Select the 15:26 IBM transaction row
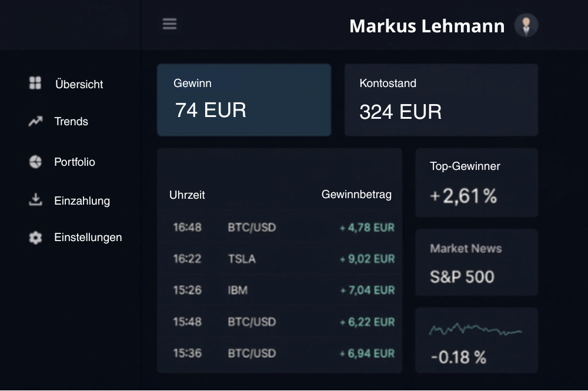This screenshot has height=391, width=588. [x=280, y=290]
